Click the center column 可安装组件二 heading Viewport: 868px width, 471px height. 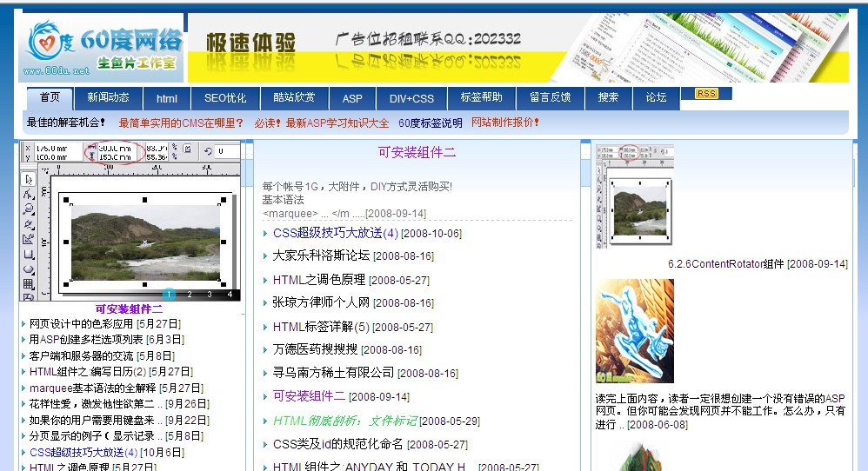[417, 153]
